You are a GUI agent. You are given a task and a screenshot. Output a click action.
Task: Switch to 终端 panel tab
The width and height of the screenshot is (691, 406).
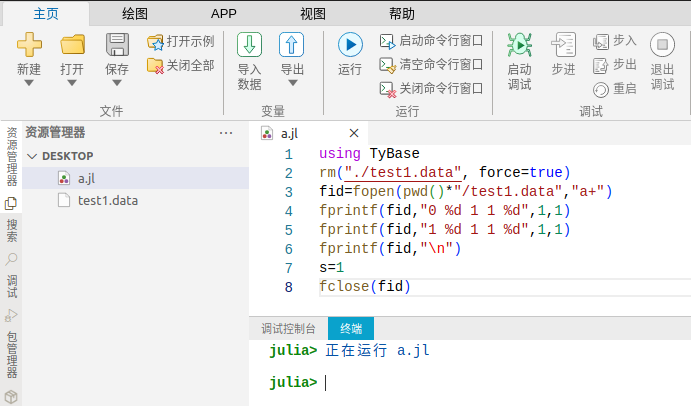point(351,328)
